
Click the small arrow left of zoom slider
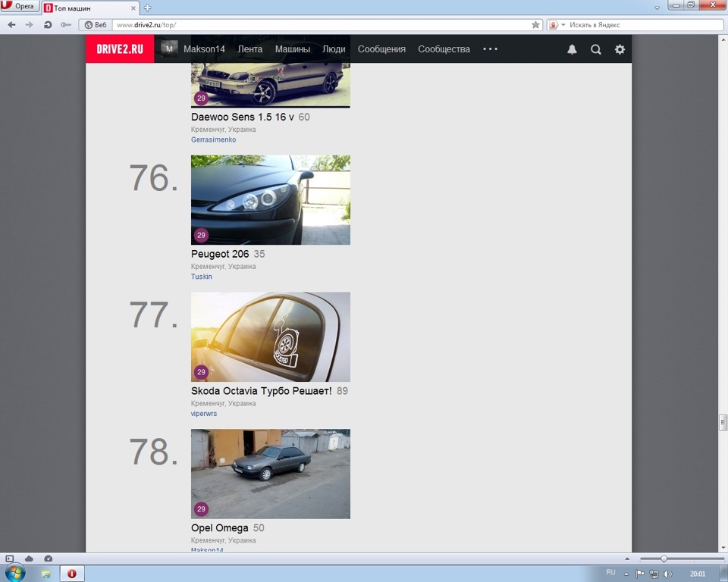pos(627,559)
